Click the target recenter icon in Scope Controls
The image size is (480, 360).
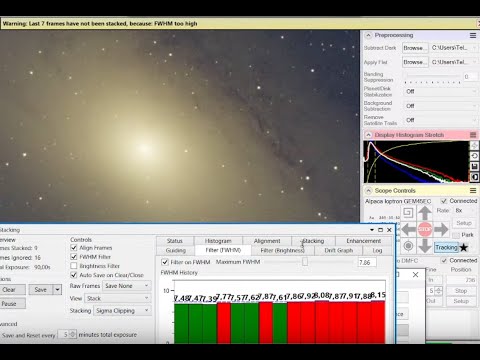[408, 246]
